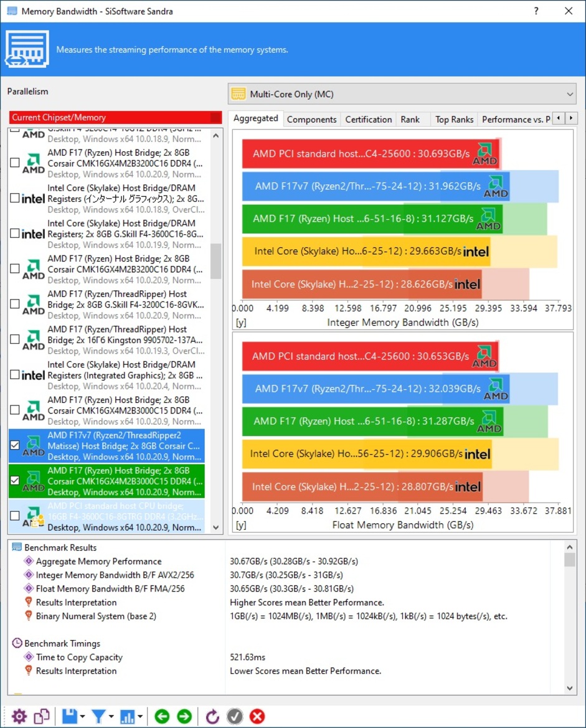Check the AMD PCI standard host CPU bridge entry

(15, 516)
